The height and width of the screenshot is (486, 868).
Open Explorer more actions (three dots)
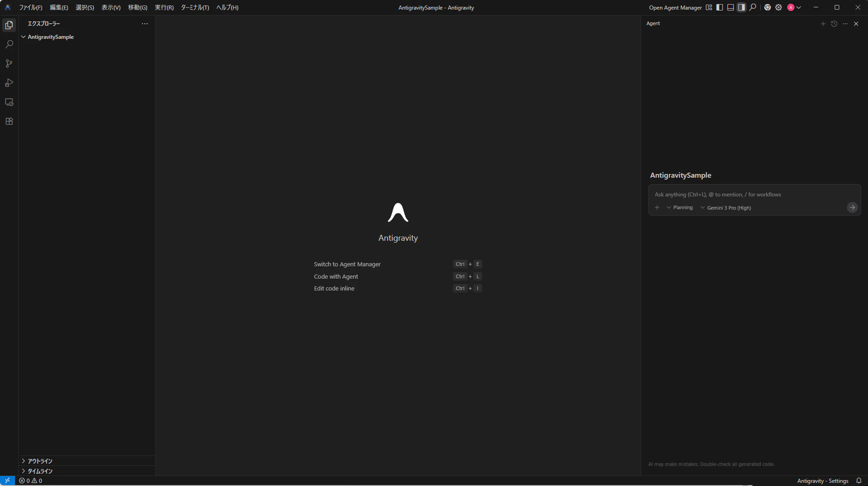tap(145, 24)
